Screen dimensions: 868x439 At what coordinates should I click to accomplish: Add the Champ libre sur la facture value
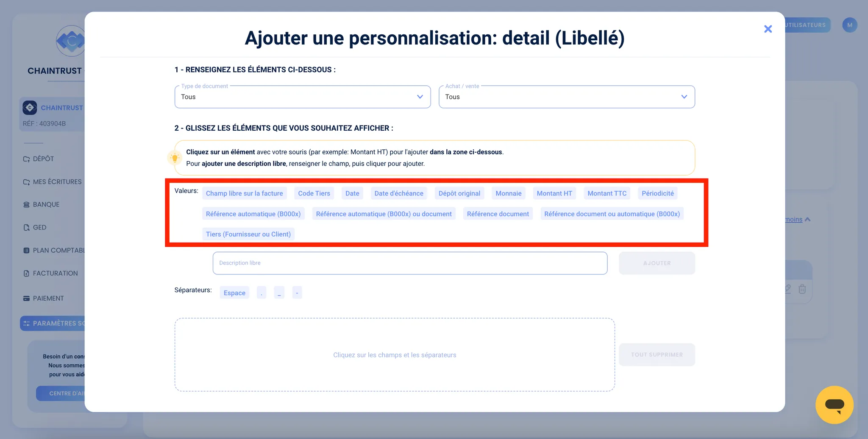pos(245,193)
